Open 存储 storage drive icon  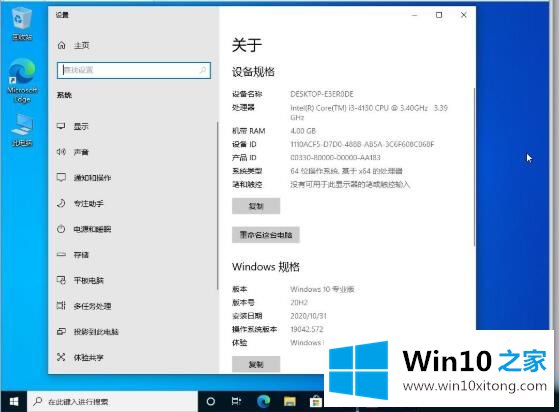tap(61, 254)
